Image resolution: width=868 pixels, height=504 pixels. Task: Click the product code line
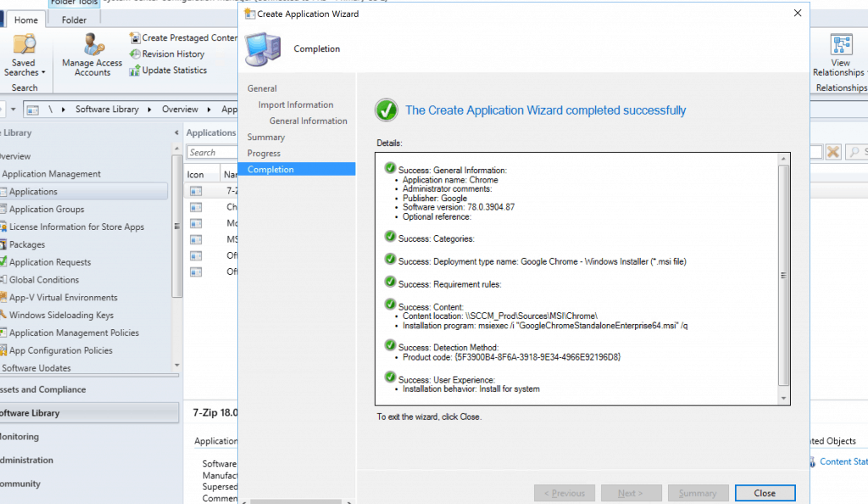[x=511, y=357]
